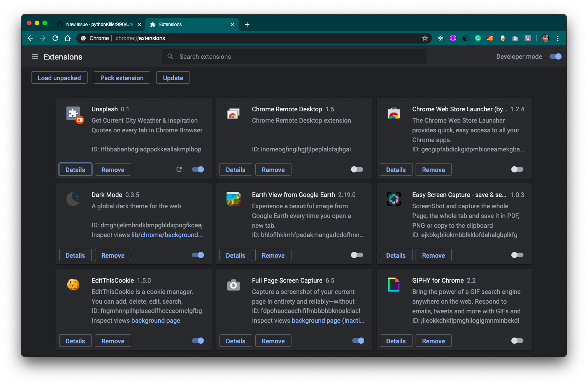The width and height of the screenshot is (588, 385).
Task: Open Chrome's three-dot menu
Action: click(558, 38)
